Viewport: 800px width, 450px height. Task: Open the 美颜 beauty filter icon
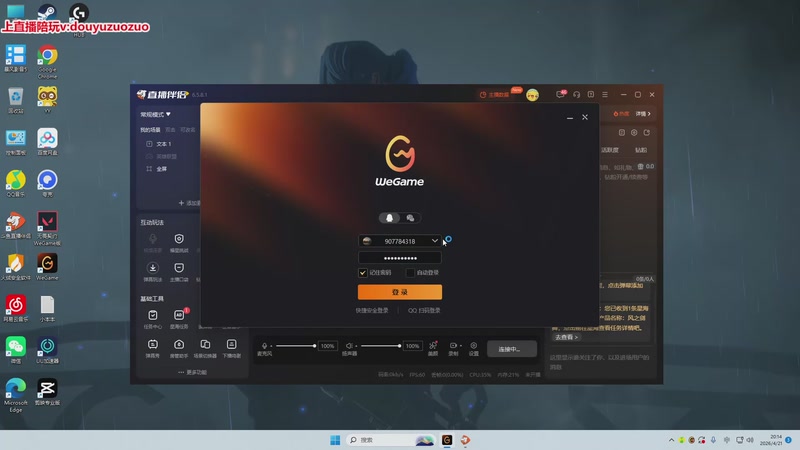tap(433, 348)
